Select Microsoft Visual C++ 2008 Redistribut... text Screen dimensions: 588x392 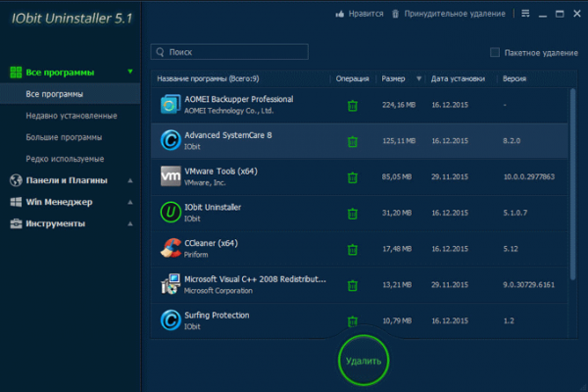coord(255,279)
